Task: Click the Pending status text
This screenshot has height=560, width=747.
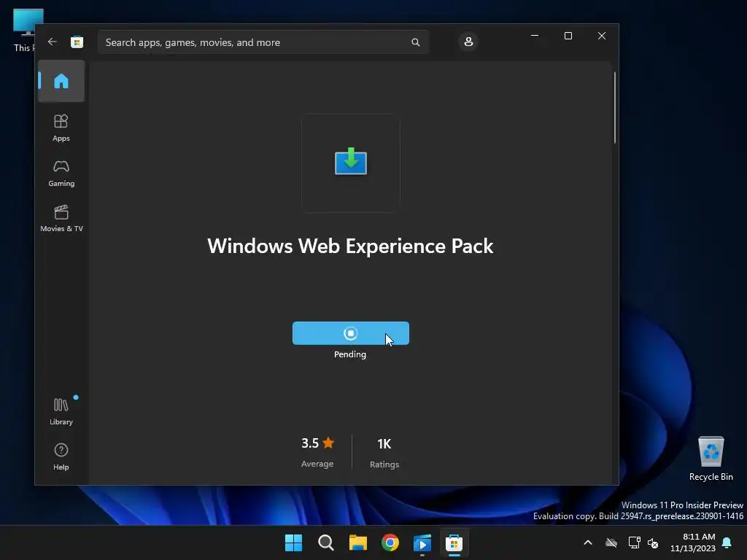Action: tap(350, 354)
